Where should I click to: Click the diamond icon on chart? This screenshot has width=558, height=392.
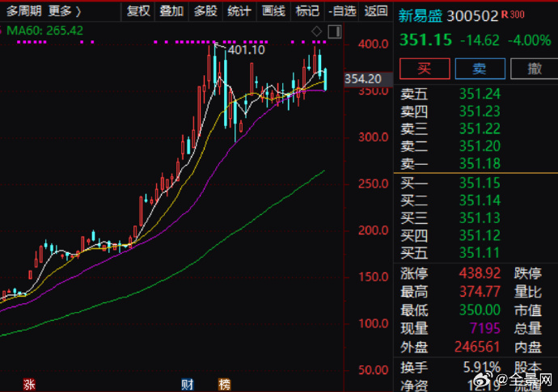(316, 32)
